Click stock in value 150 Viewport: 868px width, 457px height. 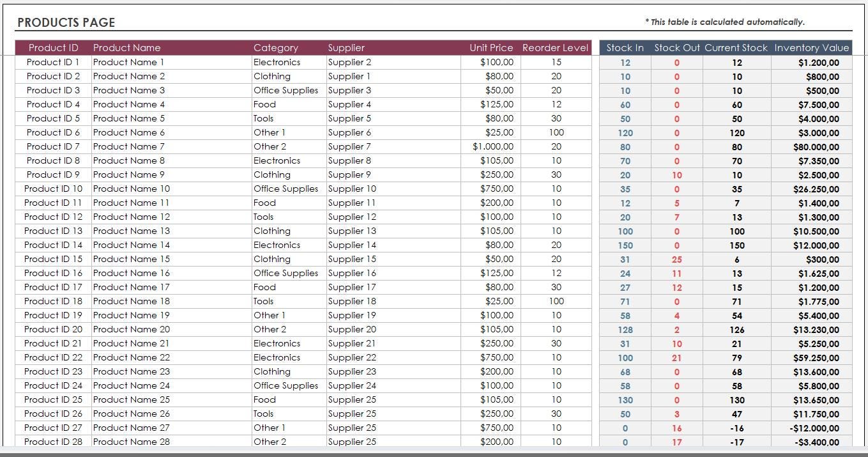coord(625,245)
